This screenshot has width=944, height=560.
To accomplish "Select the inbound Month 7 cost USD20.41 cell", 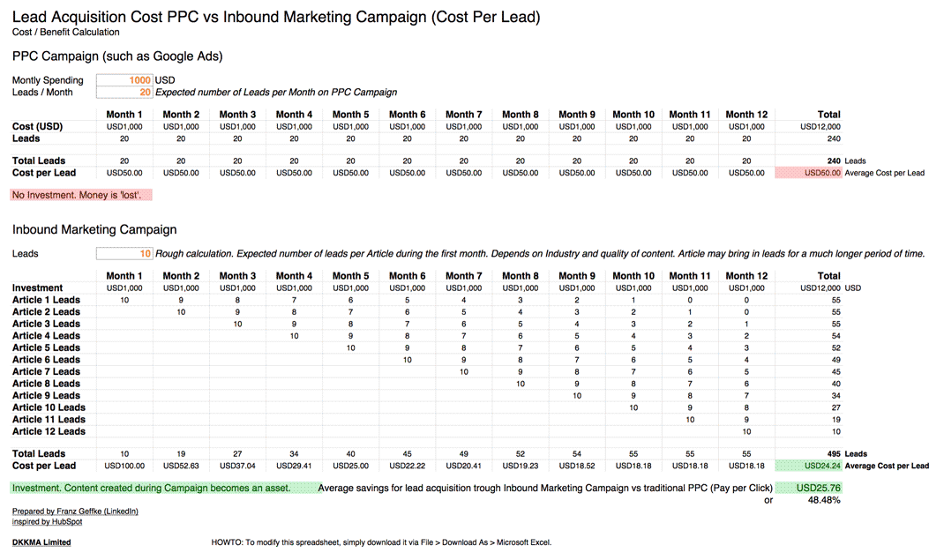I will 463,466.
